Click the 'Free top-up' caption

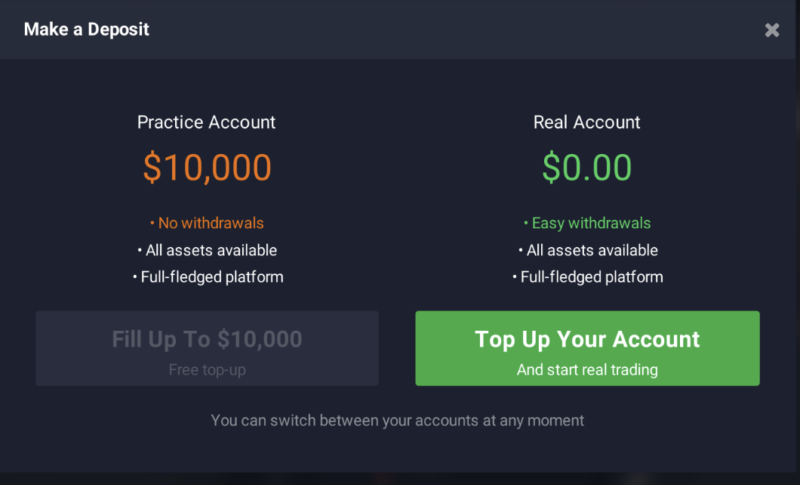[x=207, y=370]
